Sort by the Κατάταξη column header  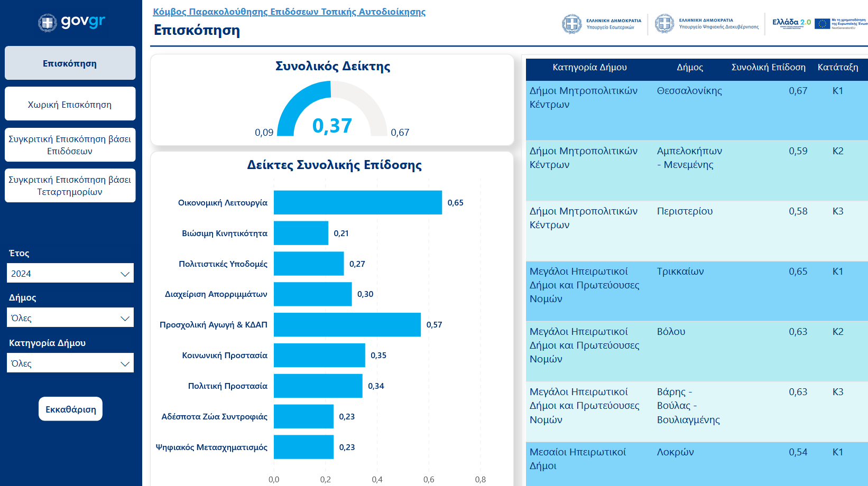[837, 68]
